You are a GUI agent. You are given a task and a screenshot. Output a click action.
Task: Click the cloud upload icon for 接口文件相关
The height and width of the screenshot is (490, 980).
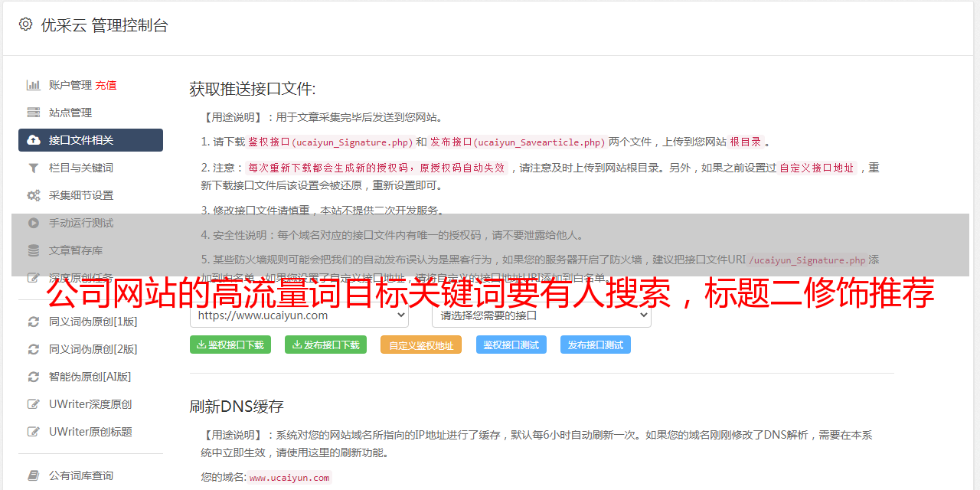pyautogui.click(x=34, y=140)
